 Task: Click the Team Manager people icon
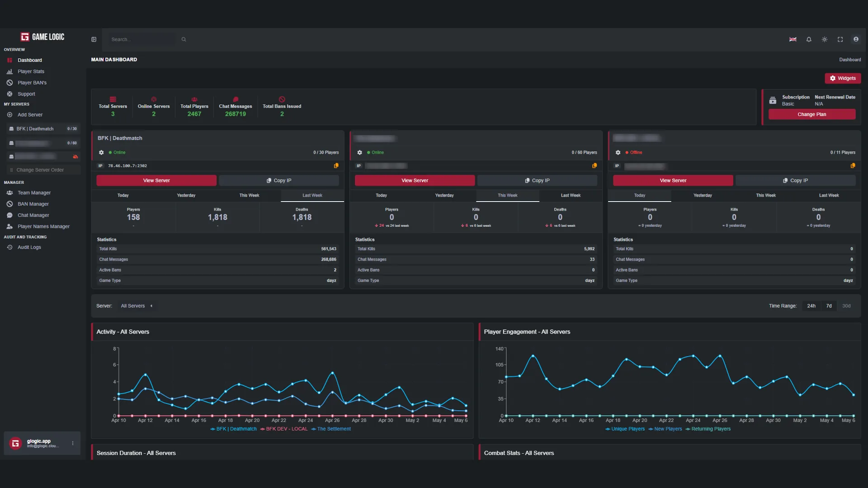[x=9, y=193]
